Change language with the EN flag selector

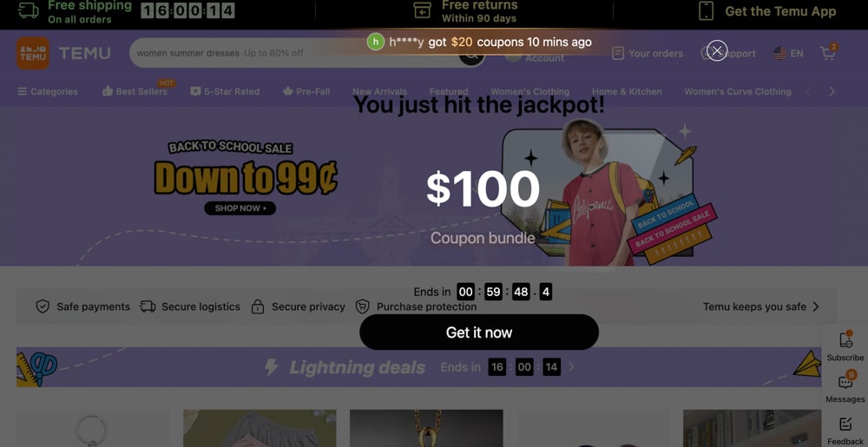(788, 53)
